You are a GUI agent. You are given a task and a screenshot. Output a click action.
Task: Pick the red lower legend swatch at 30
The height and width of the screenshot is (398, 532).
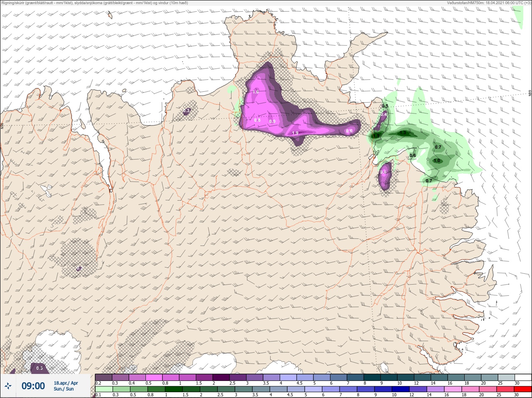tap(523, 389)
